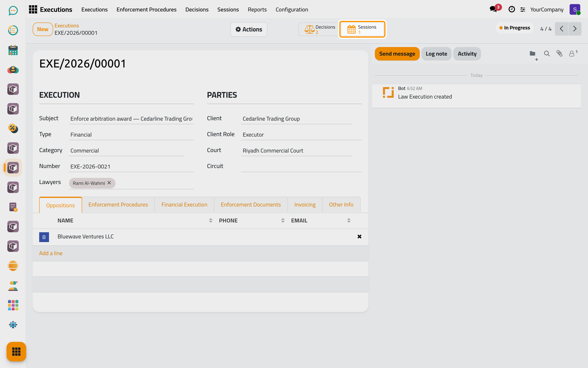Click the orange app launcher button
This screenshot has width=588, height=368.
[x=16, y=351]
